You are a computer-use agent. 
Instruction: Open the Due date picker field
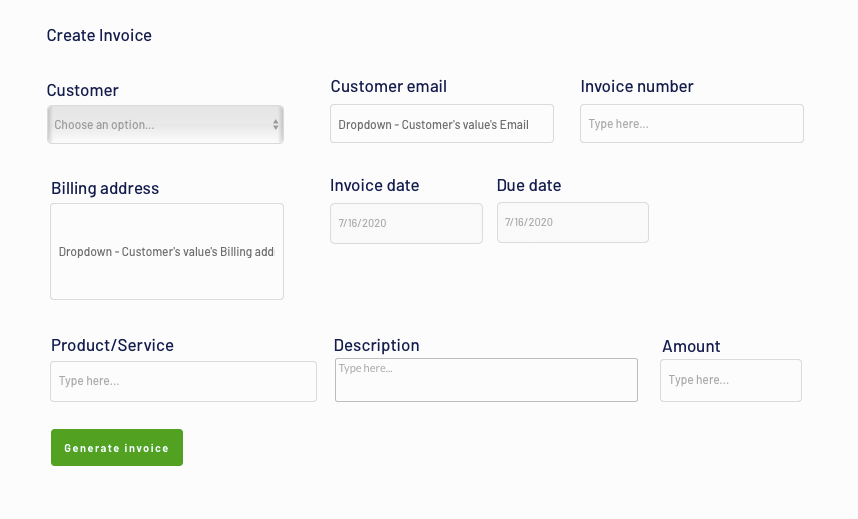(572, 222)
